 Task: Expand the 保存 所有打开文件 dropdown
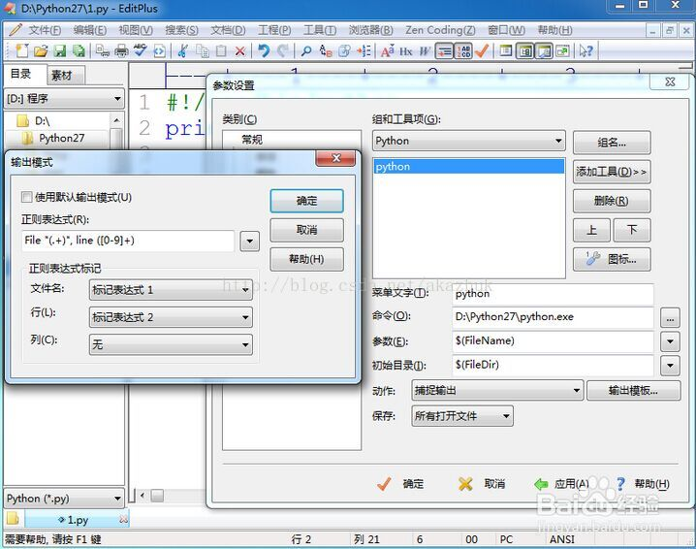pyautogui.click(x=462, y=416)
